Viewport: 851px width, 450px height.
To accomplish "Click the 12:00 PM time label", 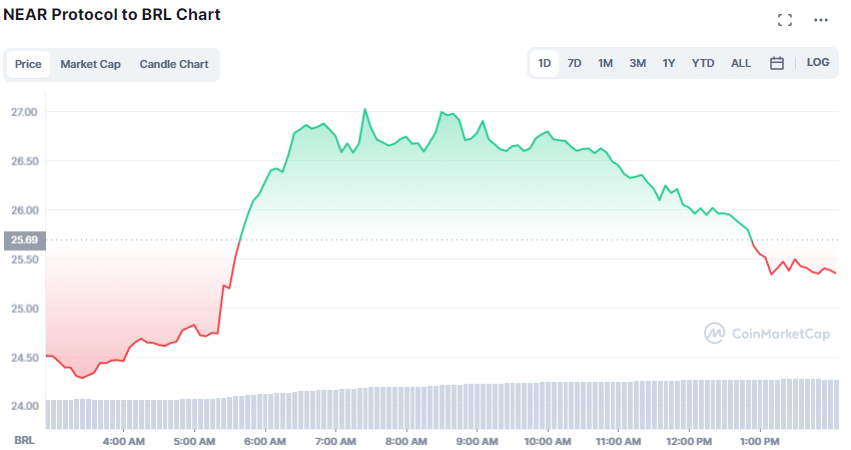I will pyautogui.click(x=689, y=441).
